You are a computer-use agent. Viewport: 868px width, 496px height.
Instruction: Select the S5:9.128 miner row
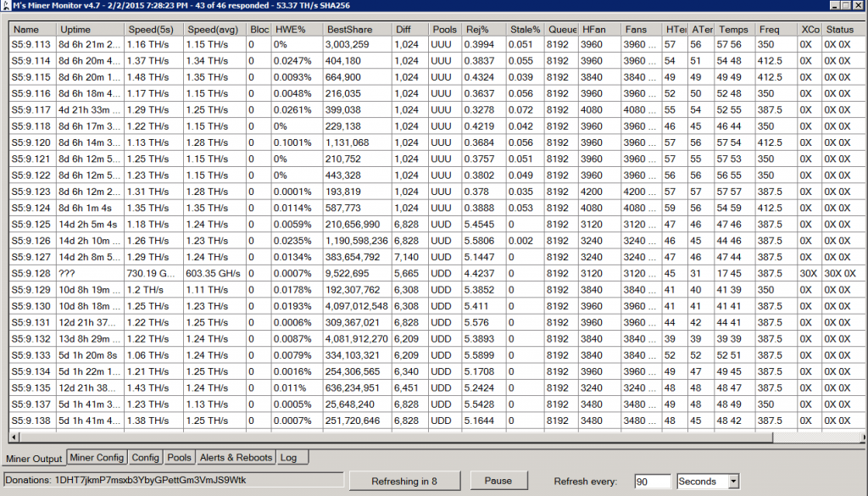[x=31, y=274]
